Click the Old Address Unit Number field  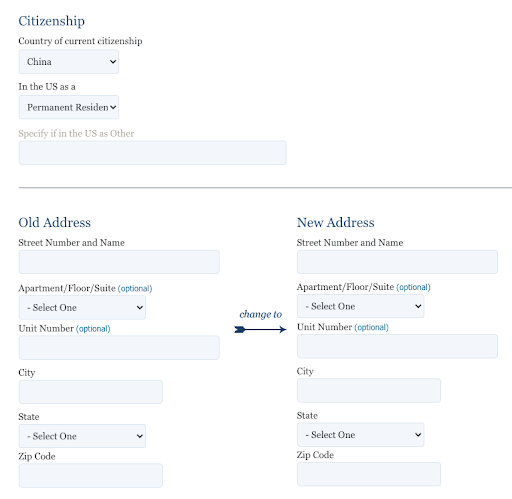click(x=119, y=348)
